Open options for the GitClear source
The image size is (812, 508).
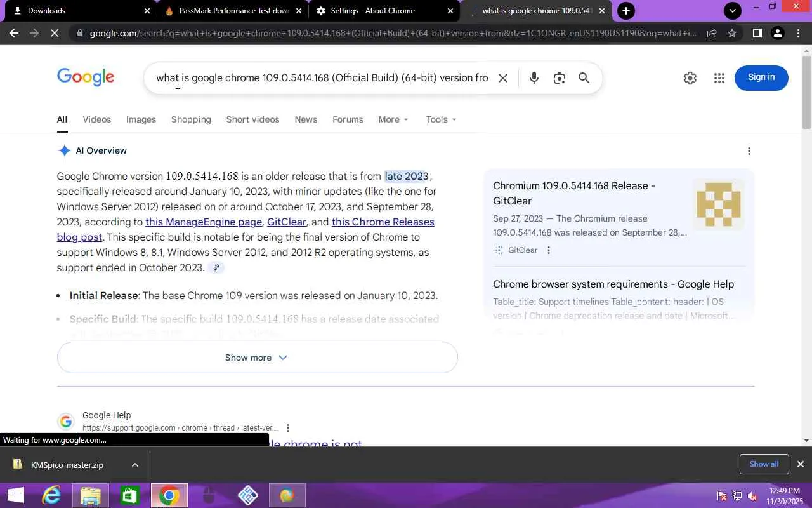pos(549,250)
